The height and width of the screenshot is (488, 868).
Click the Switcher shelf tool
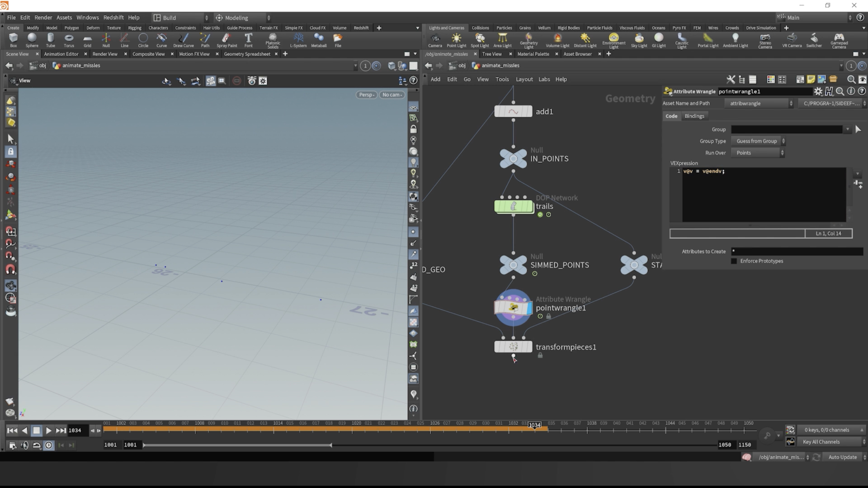pos(814,40)
